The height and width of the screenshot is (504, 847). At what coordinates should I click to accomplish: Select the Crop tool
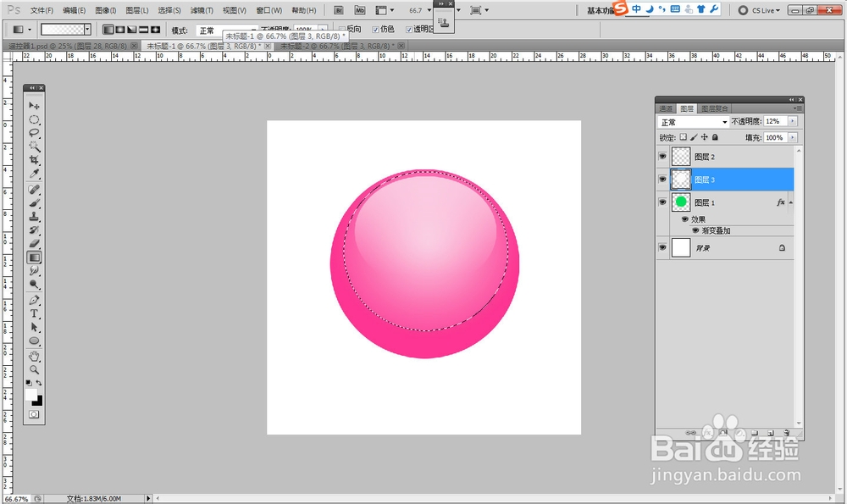tap(35, 160)
